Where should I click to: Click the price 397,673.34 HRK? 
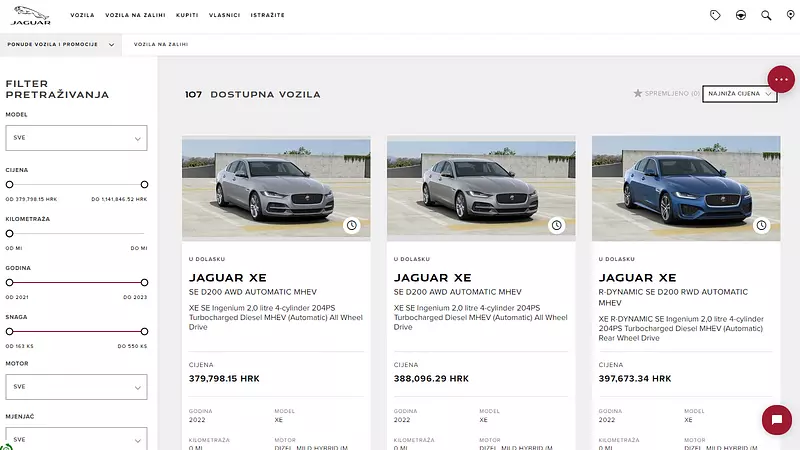(635, 379)
